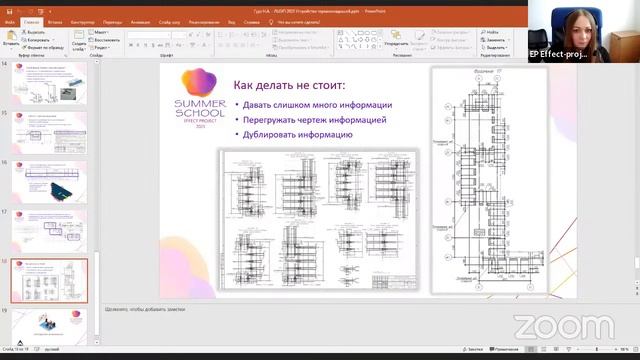640x360 pixels.
Task: Open the Section (Раздел) dropdown
Action: pos(99,48)
